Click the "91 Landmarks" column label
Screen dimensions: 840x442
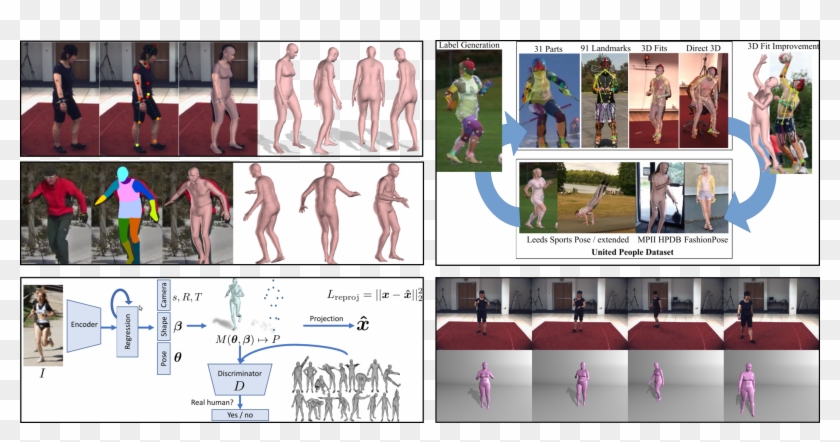pos(605,48)
